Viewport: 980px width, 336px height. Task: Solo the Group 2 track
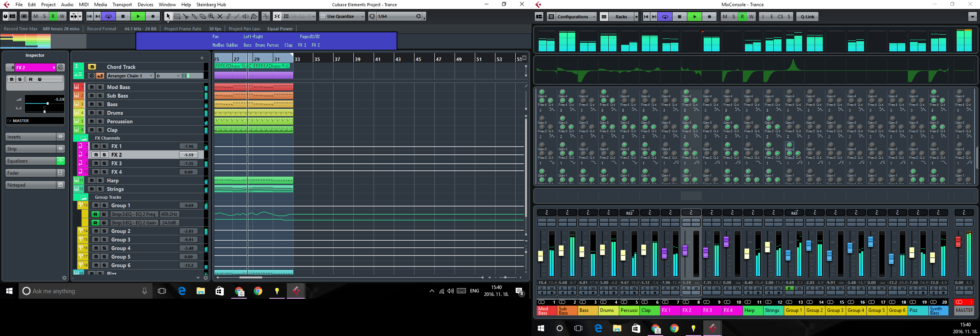pyautogui.click(x=104, y=231)
